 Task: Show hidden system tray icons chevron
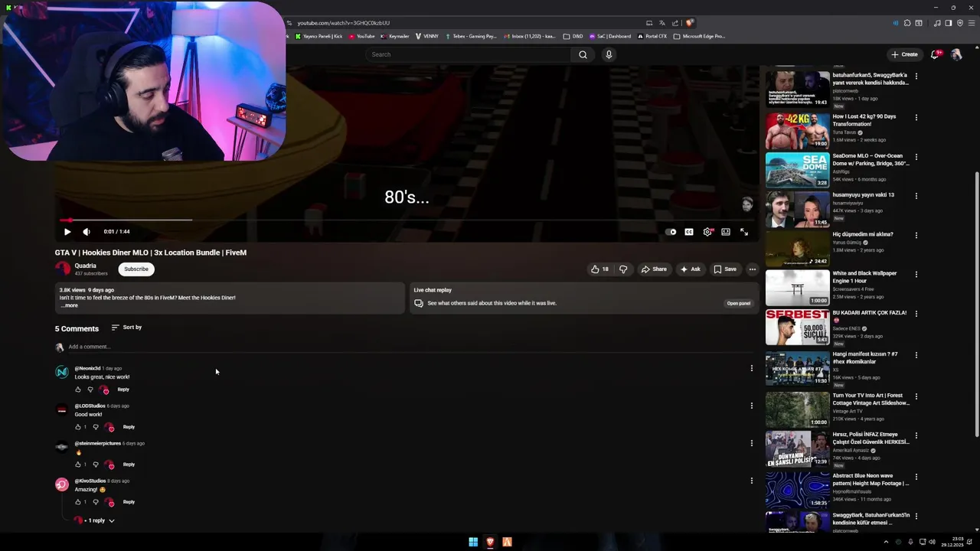click(886, 542)
